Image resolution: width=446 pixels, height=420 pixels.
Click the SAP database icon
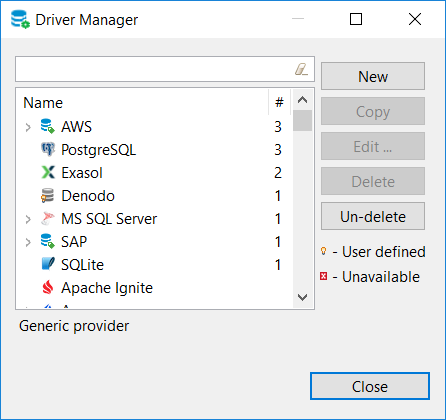[48, 241]
